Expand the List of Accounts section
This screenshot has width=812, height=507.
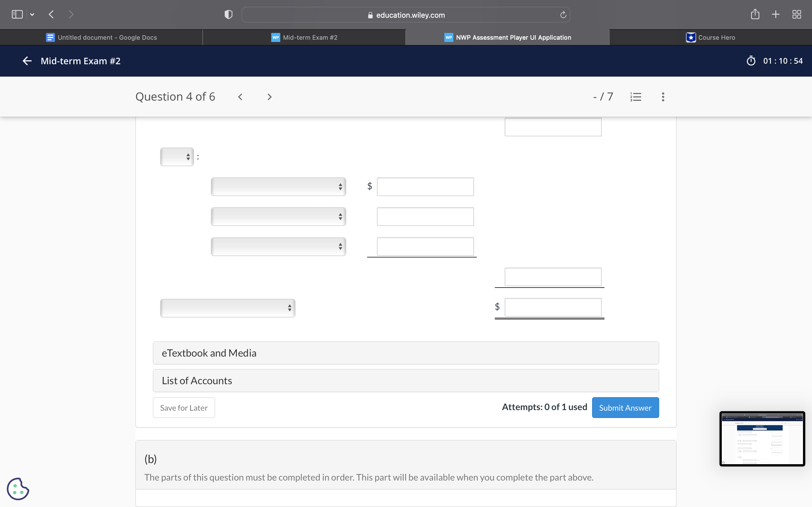point(405,380)
